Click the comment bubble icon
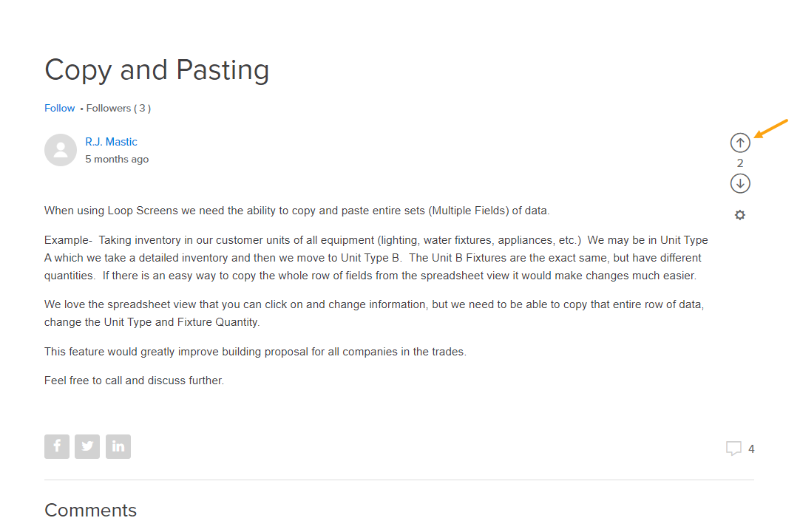800x532 pixels. pyautogui.click(x=733, y=449)
